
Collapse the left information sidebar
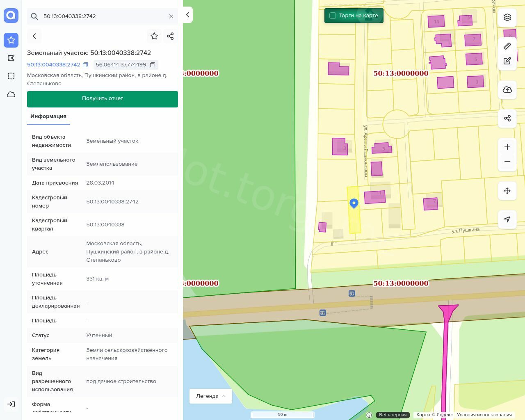click(187, 15)
